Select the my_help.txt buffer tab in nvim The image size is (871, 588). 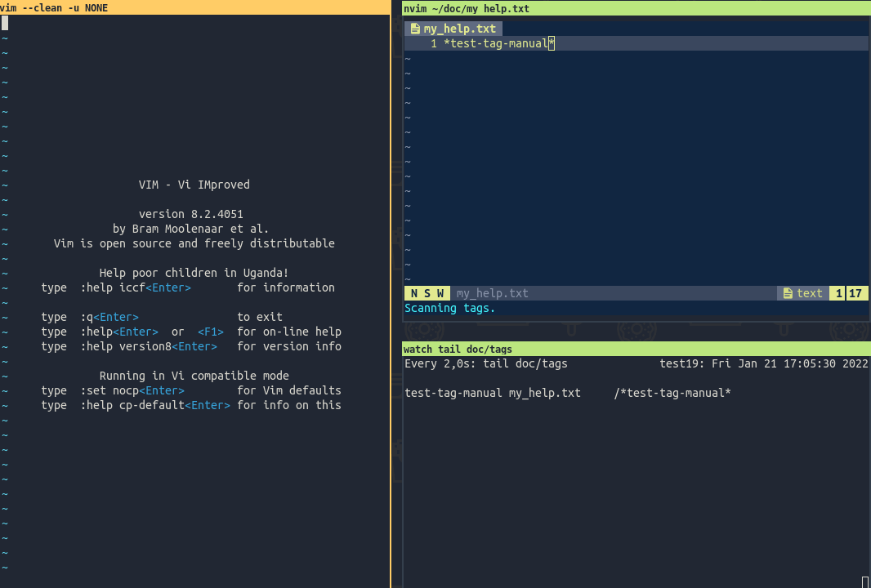coord(453,29)
